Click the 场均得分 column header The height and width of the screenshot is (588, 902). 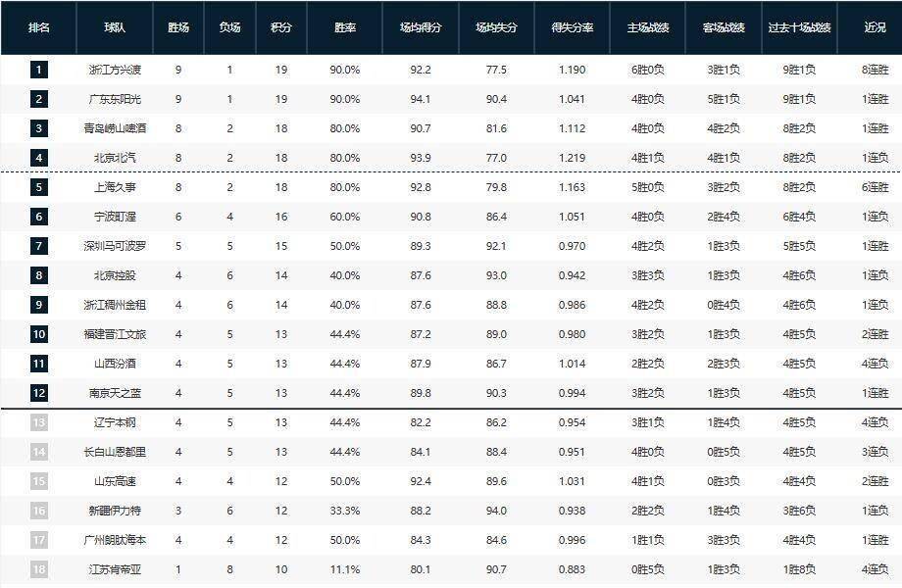421,27
